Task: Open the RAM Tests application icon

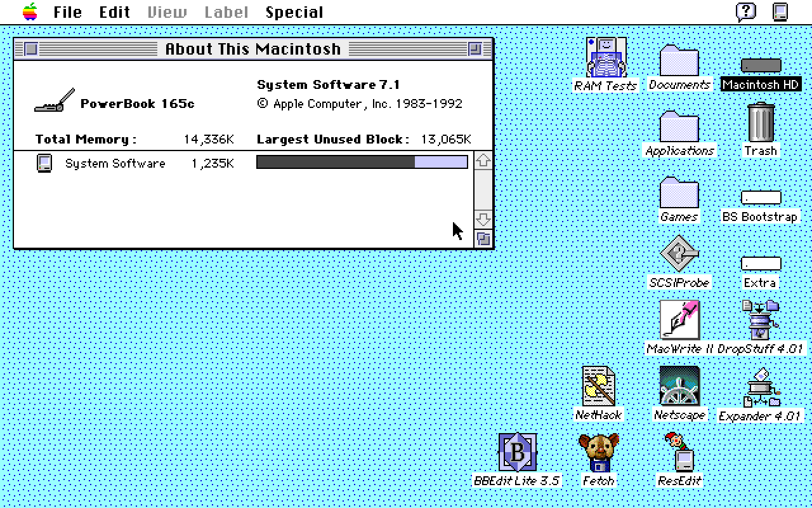Action: 606,57
